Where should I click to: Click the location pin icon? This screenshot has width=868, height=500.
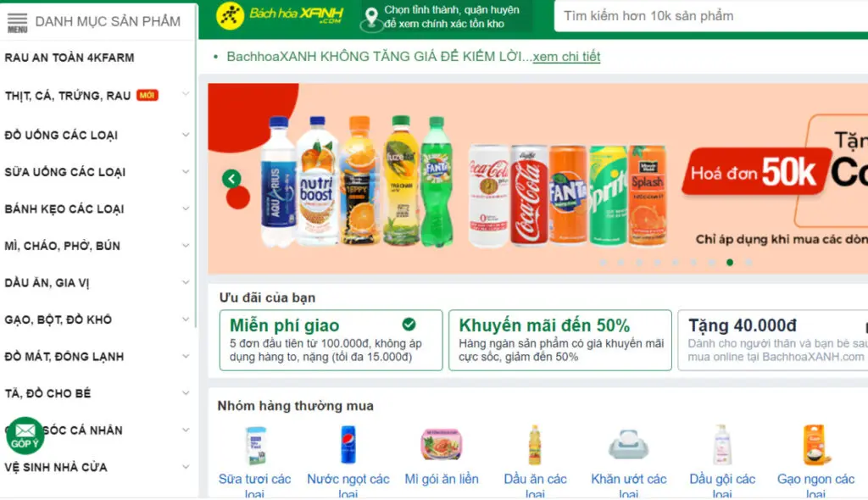pyautogui.click(x=371, y=19)
